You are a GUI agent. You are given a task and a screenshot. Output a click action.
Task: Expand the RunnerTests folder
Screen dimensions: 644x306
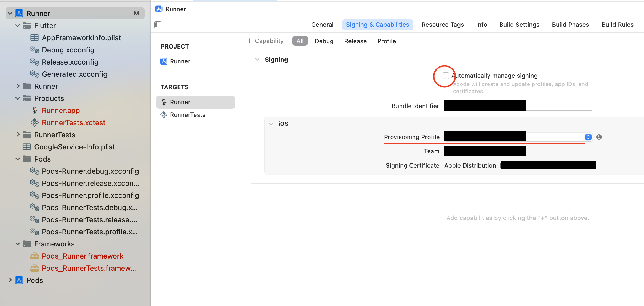point(18,135)
